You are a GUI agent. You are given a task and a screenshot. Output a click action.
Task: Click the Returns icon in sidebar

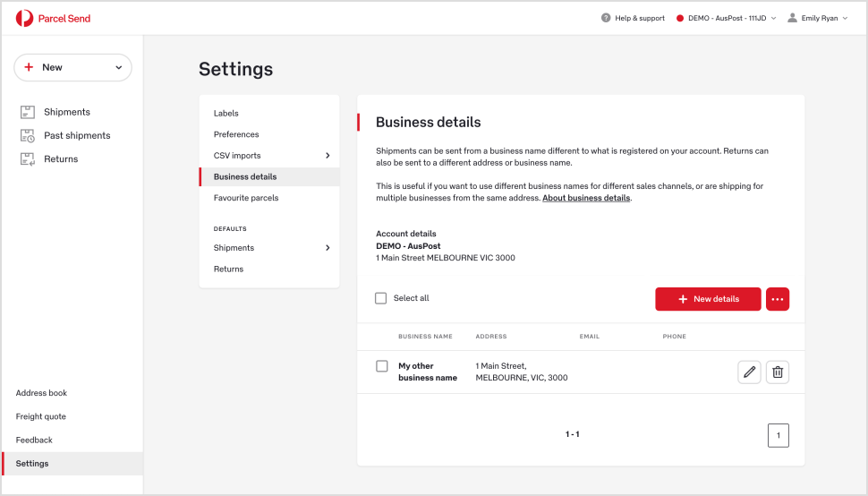(27, 159)
